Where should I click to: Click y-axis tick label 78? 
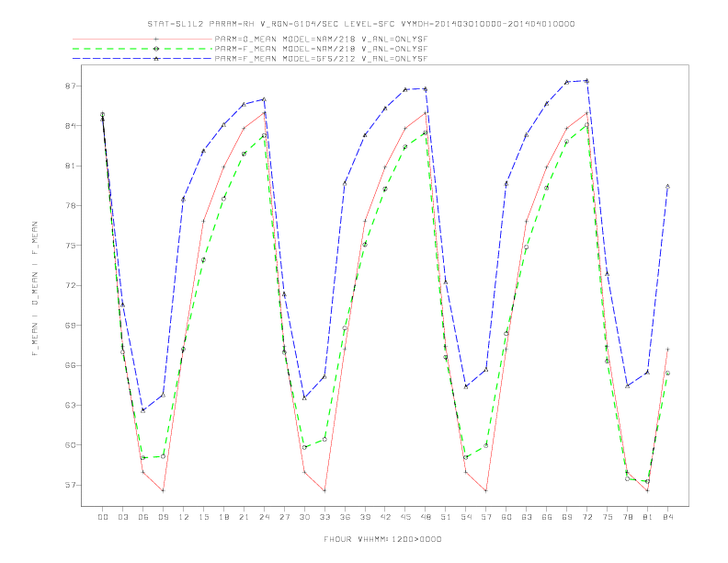(x=70, y=206)
